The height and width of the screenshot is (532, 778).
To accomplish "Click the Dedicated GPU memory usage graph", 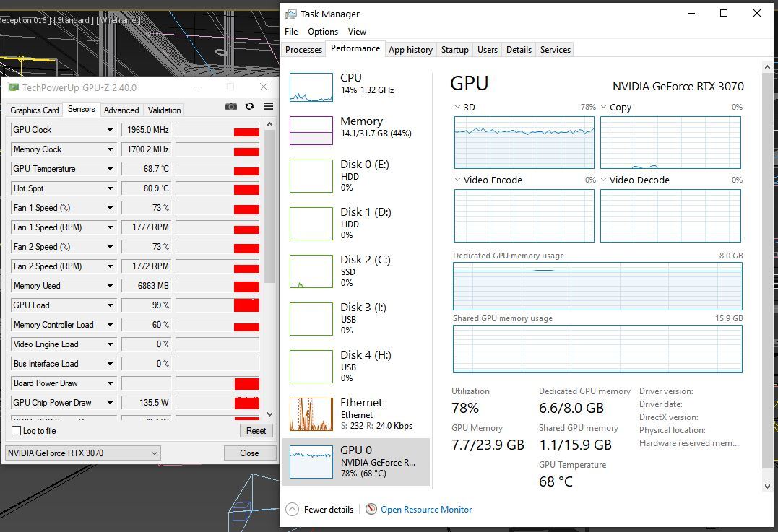I will [597, 287].
